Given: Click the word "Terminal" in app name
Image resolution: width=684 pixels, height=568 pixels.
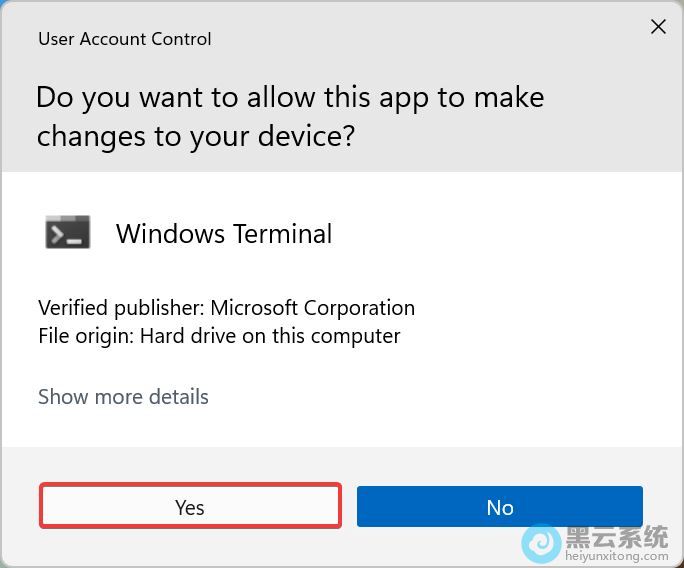Looking at the screenshot, I should [x=281, y=234].
